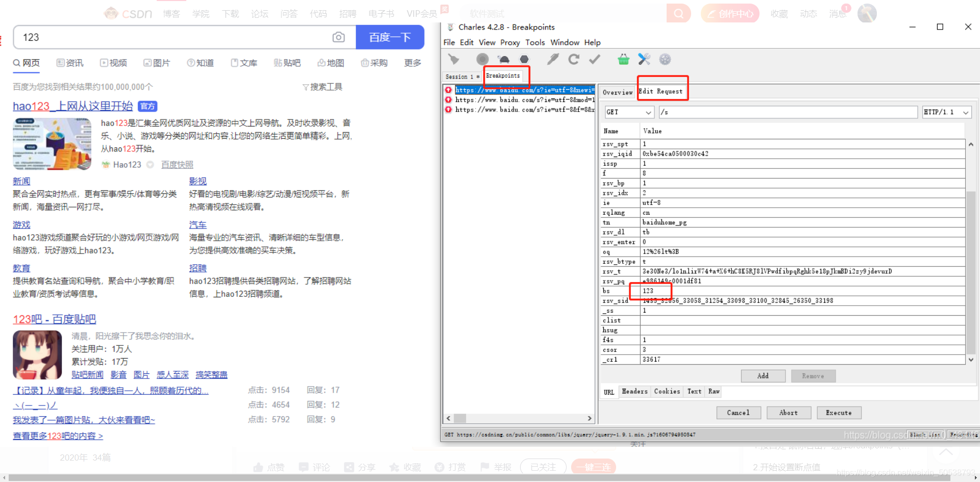The width and height of the screenshot is (980, 482).
Task: Click the compose pen icon
Action: click(x=553, y=59)
